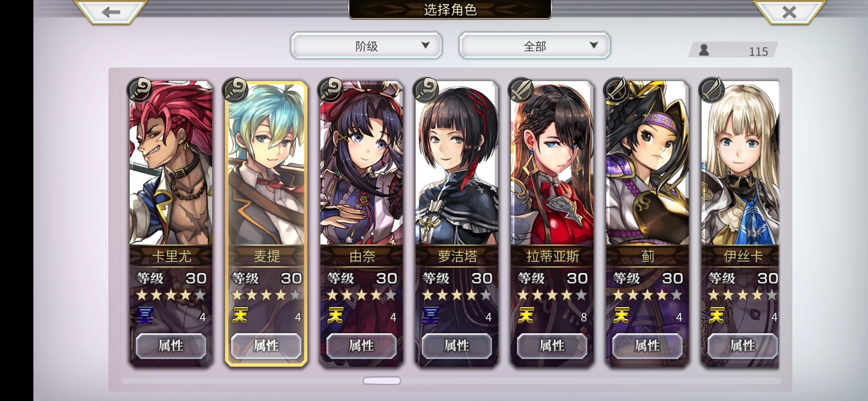Open 属性 for 拉蒂亚斯
The height and width of the screenshot is (401, 868).
pyautogui.click(x=552, y=346)
